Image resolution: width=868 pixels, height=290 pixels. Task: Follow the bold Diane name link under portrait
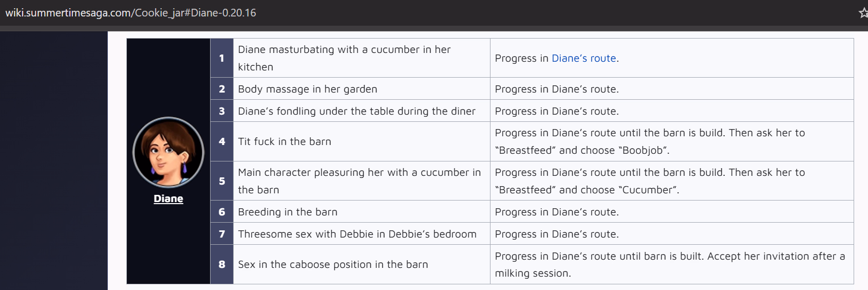168,199
